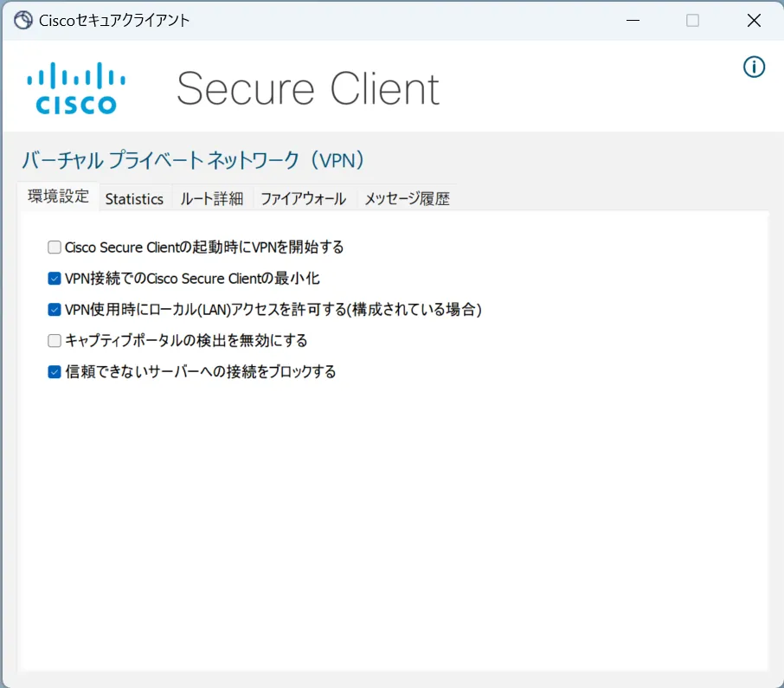The height and width of the screenshot is (688, 784).
Task: Tick the disable captive portal detection checkbox
Action: click(55, 341)
